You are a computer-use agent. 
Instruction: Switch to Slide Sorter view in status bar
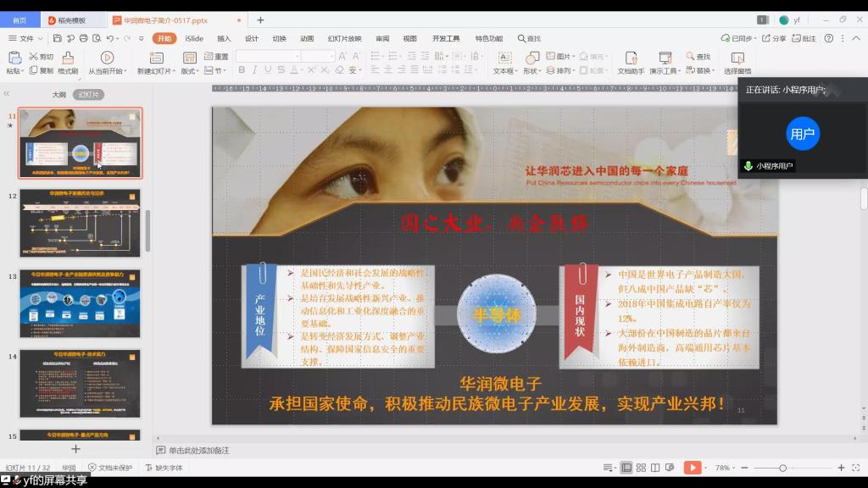[641, 468]
